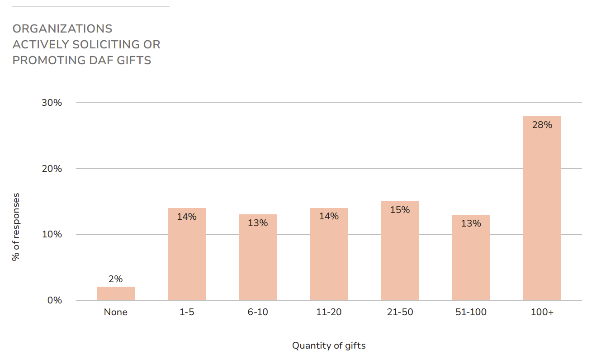Click the 'Quantity of gifts' axis title
Viewport: 596px width, 364px height.
pyautogui.click(x=329, y=346)
